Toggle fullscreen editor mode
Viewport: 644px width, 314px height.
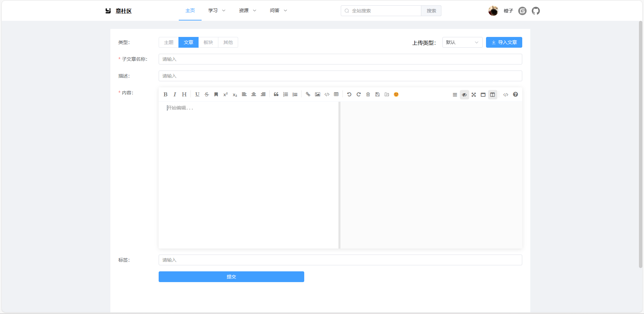click(x=474, y=95)
